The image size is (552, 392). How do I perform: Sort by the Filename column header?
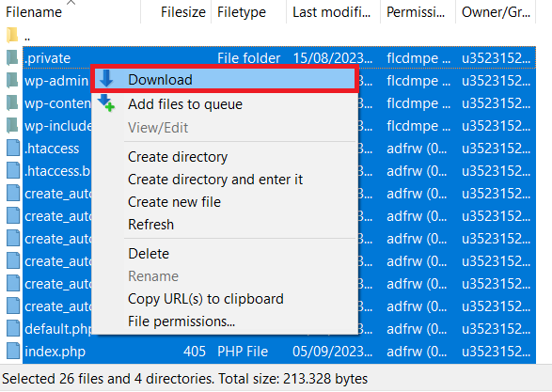coord(71,12)
